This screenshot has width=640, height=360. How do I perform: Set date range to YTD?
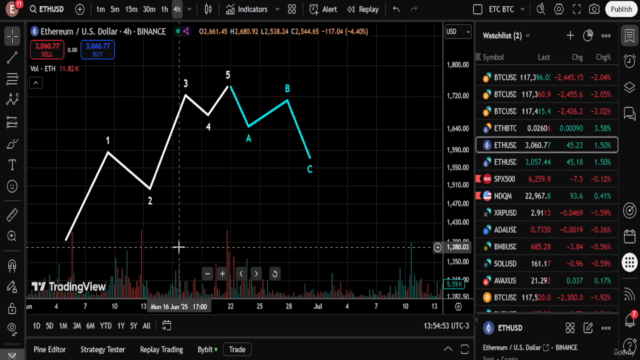tap(106, 326)
